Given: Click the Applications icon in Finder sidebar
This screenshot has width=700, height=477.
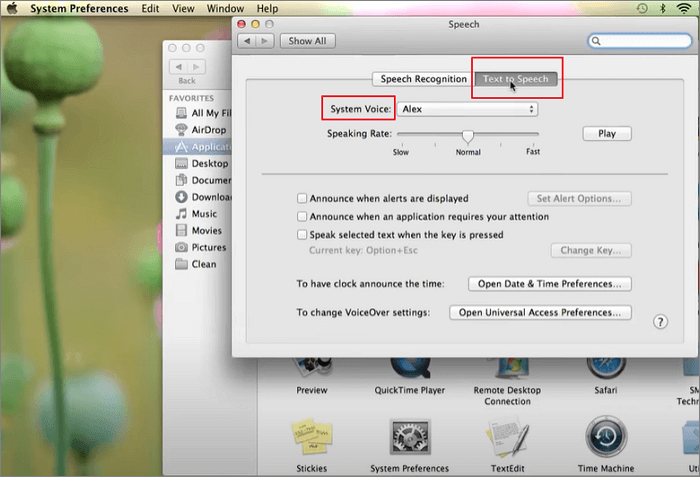Looking at the screenshot, I should [181, 146].
